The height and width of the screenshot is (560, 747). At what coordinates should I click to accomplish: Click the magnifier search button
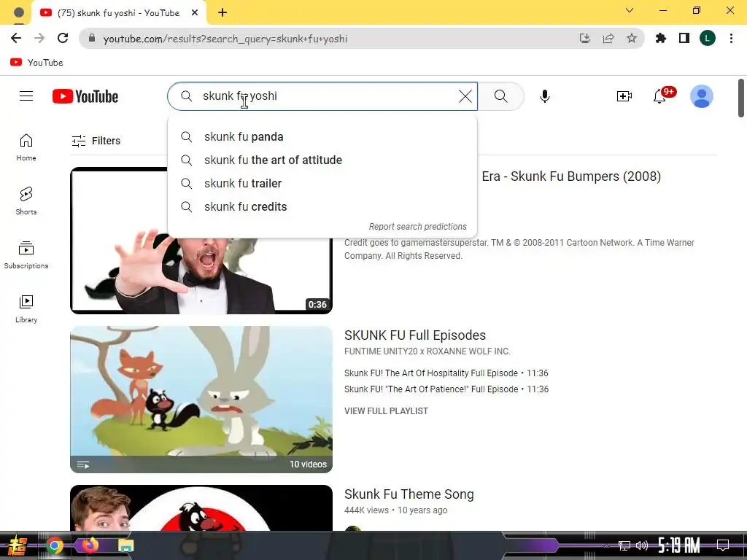(500, 96)
